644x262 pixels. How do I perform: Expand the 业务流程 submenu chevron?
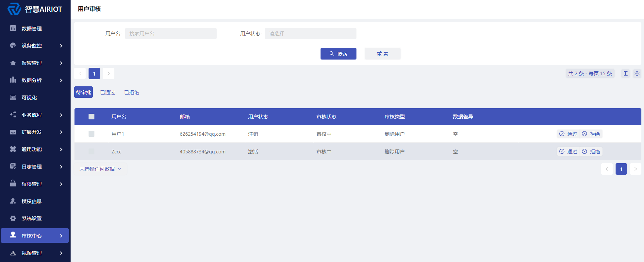pos(61,115)
